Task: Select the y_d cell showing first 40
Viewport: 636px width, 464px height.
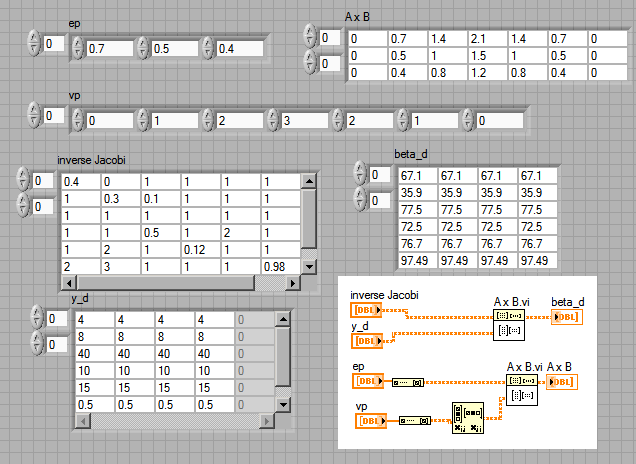Action: coord(95,354)
